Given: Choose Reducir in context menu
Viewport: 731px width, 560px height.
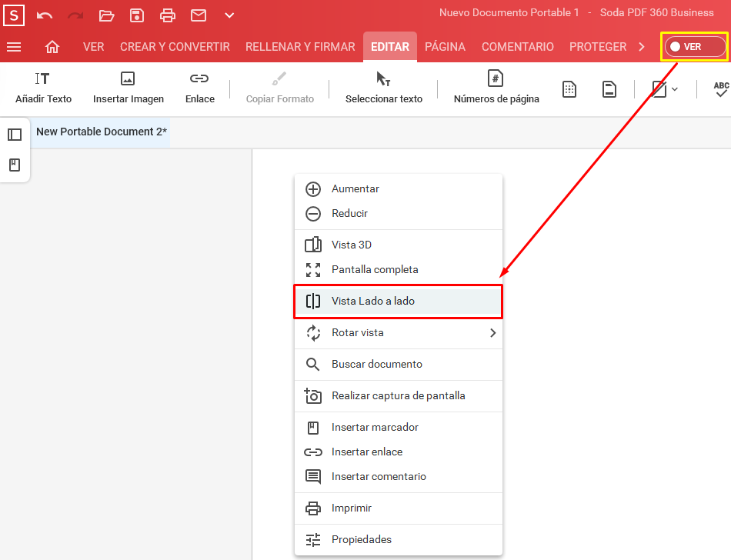Looking at the screenshot, I should point(398,213).
